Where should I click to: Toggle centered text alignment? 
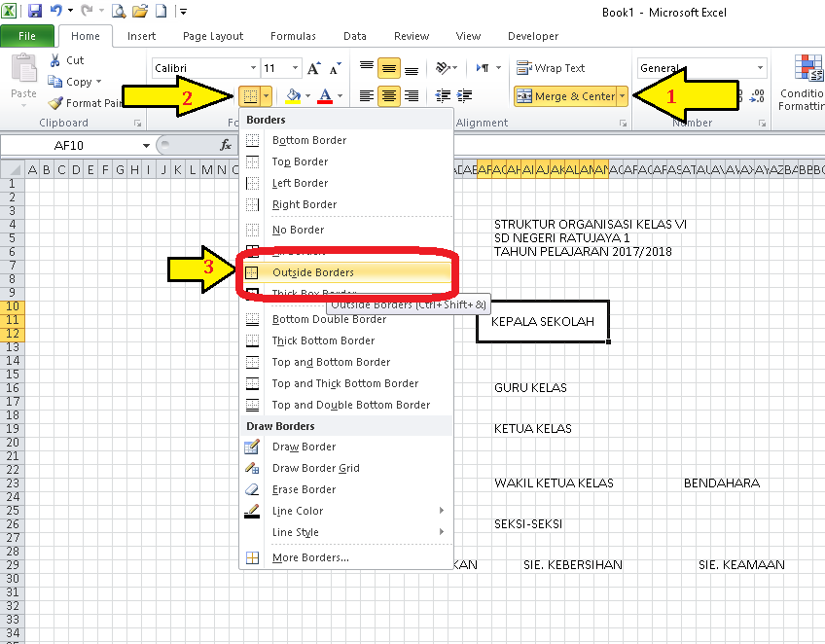390,95
